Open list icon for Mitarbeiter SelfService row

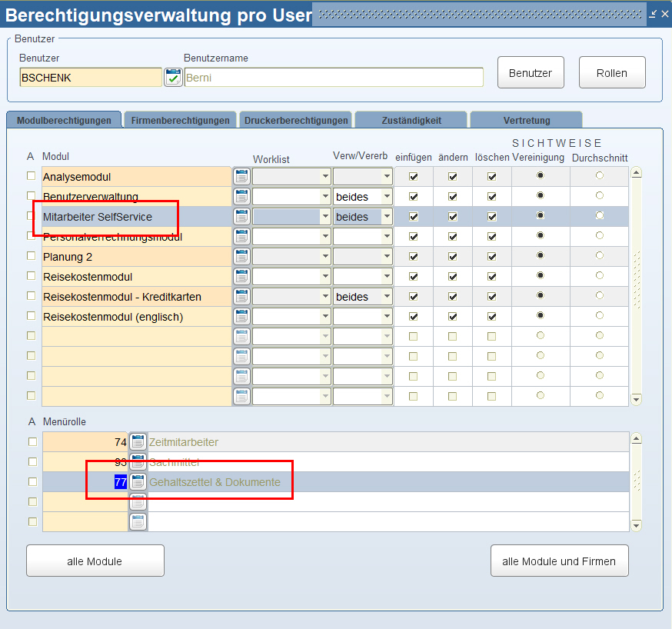(241, 217)
